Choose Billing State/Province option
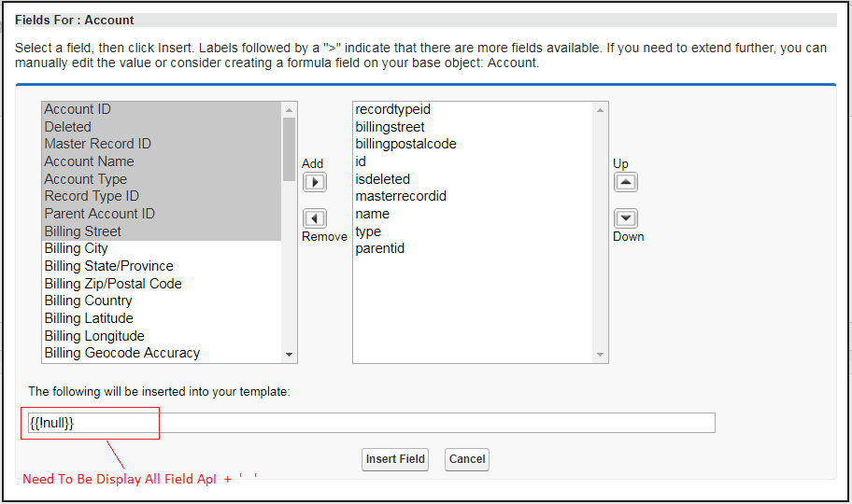852x504 pixels. [108, 266]
